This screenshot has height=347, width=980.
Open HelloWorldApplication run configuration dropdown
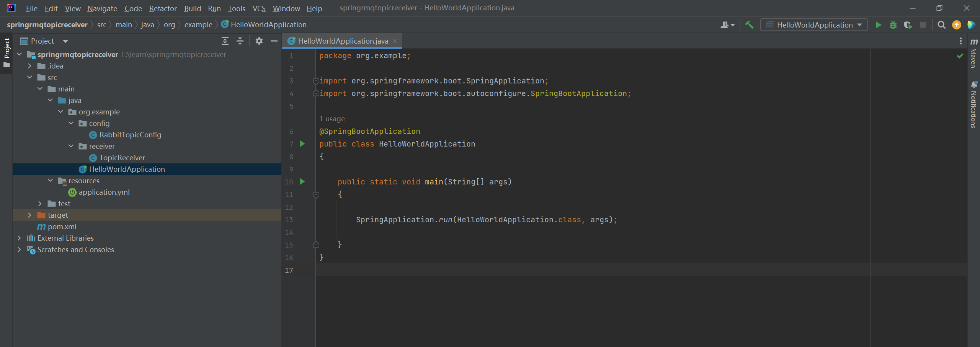pyautogui.click(x=814, y=25)
